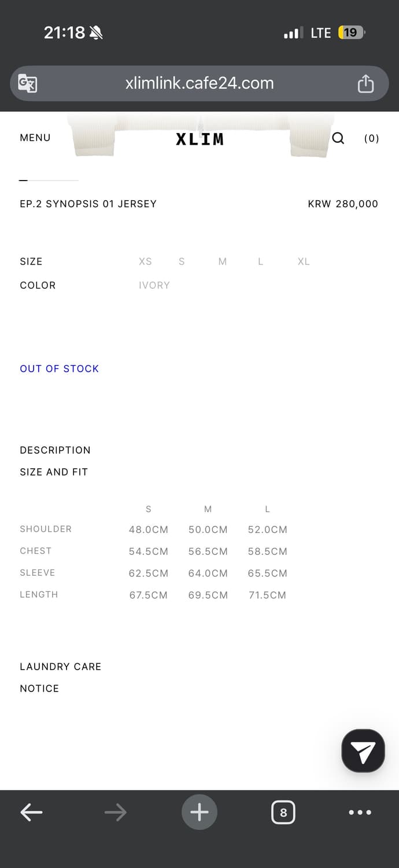This screenshot has width=399, height=868.
Task: Tap the share icon in address bar
Action: tap(365, 83)
